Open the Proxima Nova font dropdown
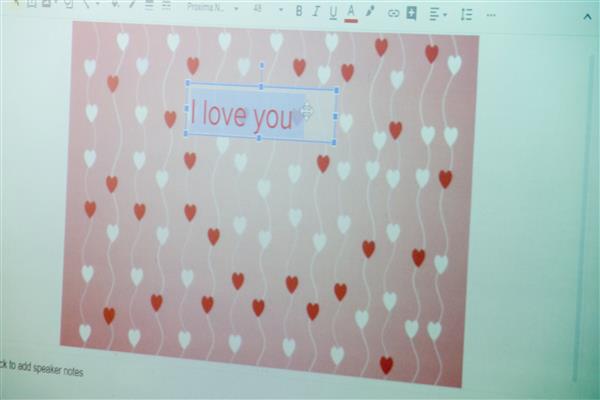Screen dimensions: 600x400 205,7
